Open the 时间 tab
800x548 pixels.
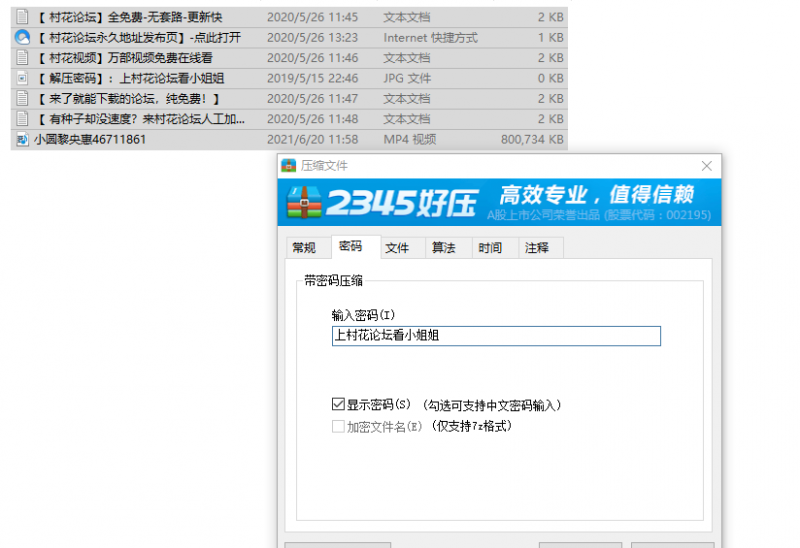click(490, 248)
